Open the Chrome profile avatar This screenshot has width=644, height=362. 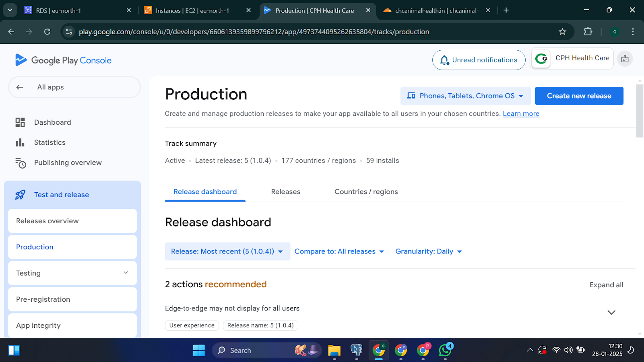615,32
